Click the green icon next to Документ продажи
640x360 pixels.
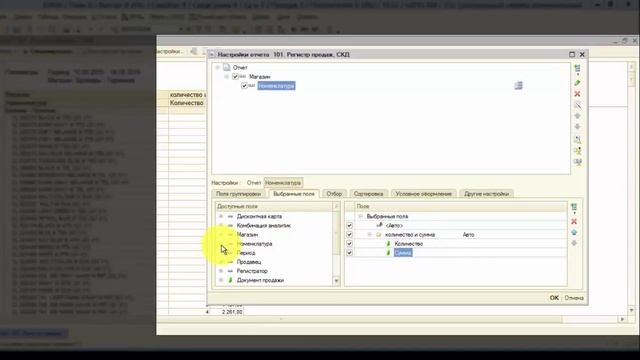point(230,280)
